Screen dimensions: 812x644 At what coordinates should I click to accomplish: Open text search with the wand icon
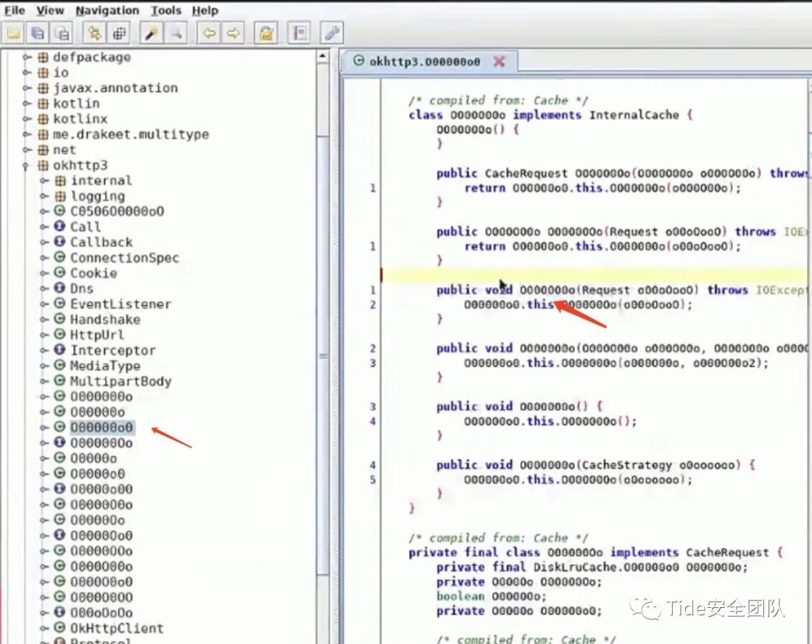(x=151, y=33)
